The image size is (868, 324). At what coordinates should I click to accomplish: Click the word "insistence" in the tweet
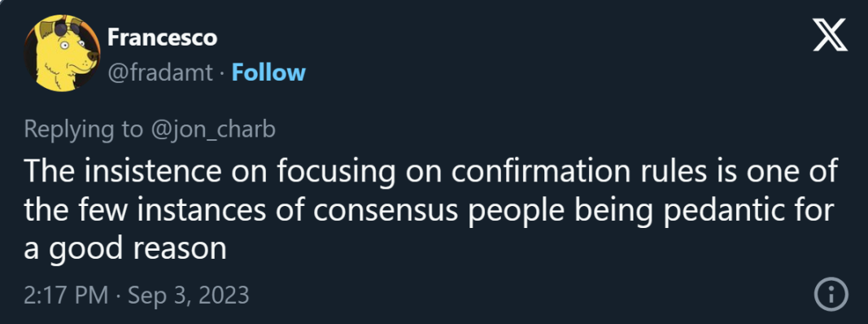137,173
